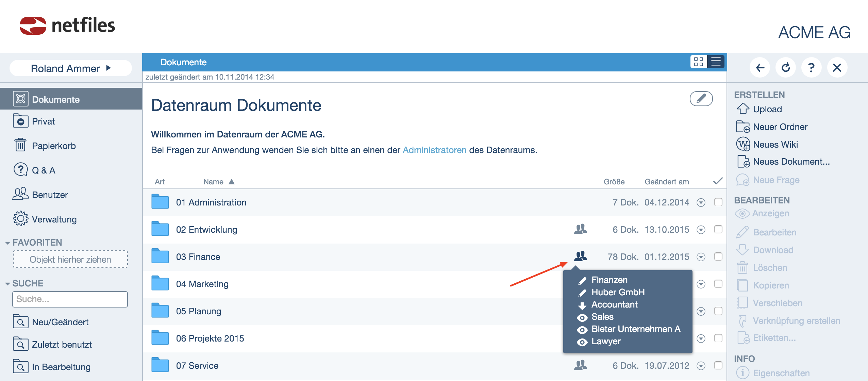Screen dimensions: 868x381
Task: Go back using the left arrow icon
Action: pyautogui.click(x=760, y=68)
